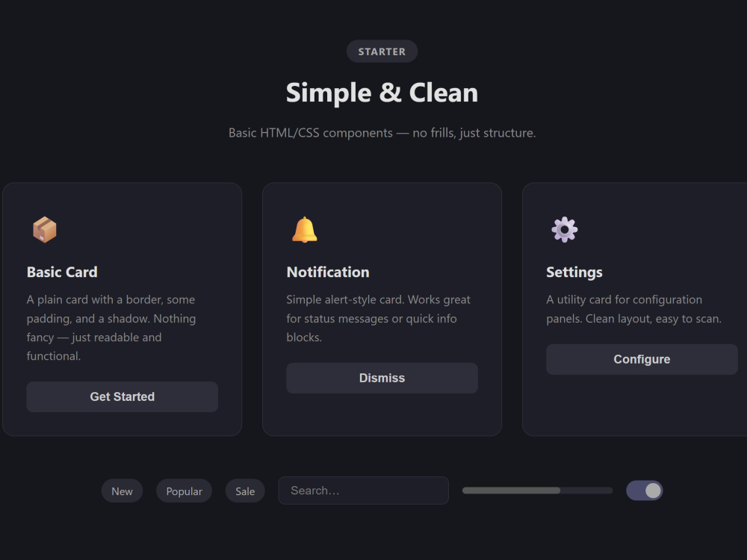747x560 pixels.
Task: Select the Popular tag chip
Action: 184,491
